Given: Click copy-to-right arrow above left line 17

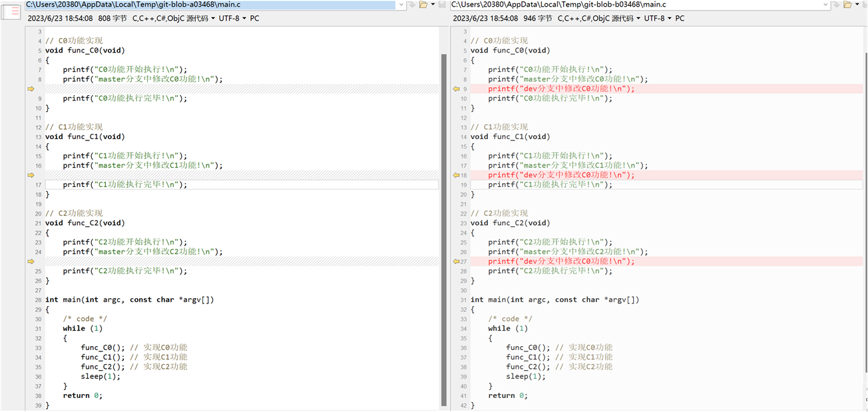Looking at the screenshot, I should click(31, 175).
